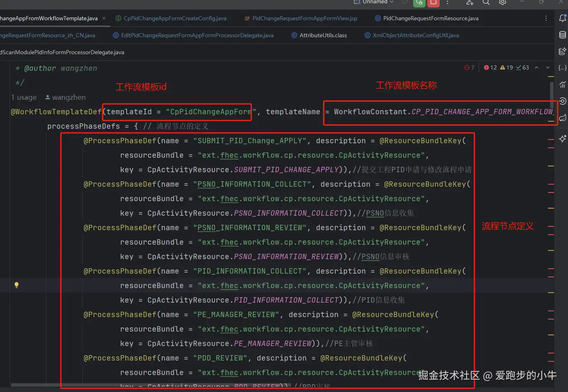Open the curly-braces Endpoints tool icon

(562, 68)
